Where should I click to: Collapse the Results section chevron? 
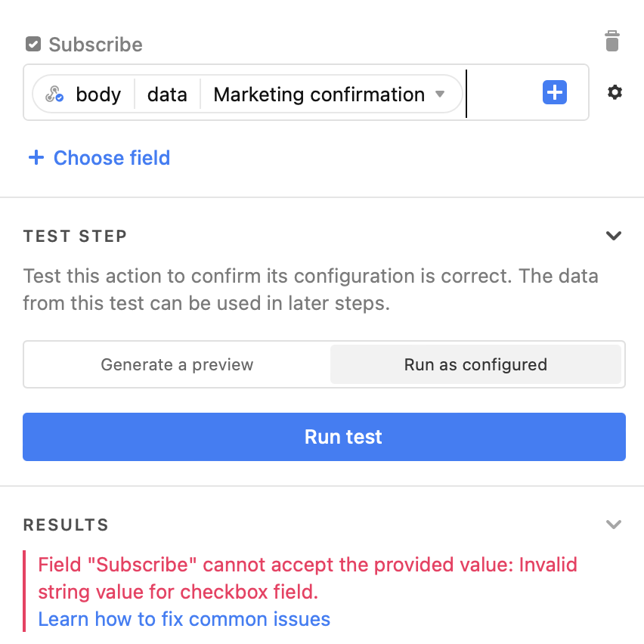614,525
